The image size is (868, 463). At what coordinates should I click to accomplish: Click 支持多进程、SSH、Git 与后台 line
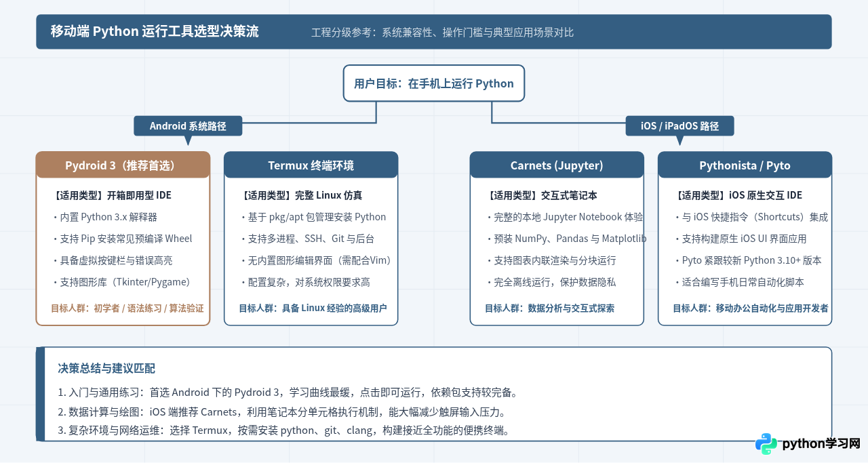point(307,239)
